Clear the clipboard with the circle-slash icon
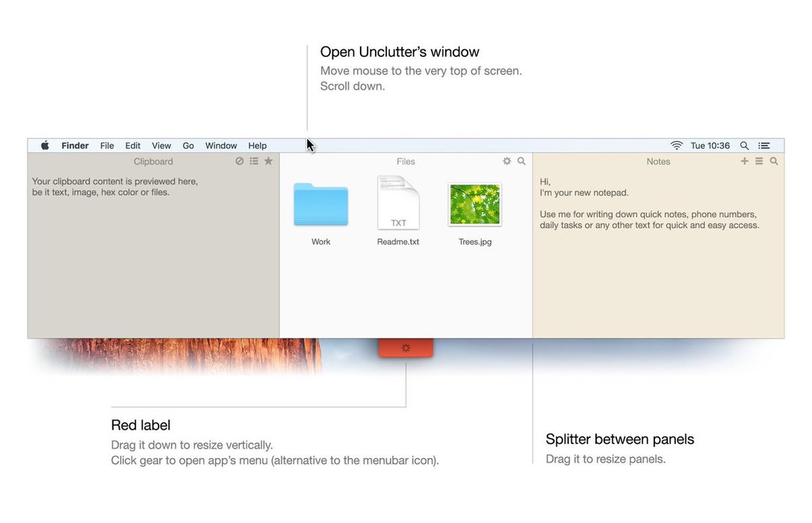Viewport: 812px width, 523px height. click(239, 161)
